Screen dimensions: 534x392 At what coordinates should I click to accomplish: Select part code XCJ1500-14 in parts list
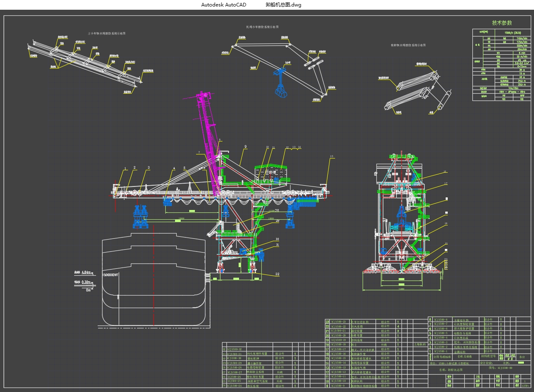[x=338, y=363]
